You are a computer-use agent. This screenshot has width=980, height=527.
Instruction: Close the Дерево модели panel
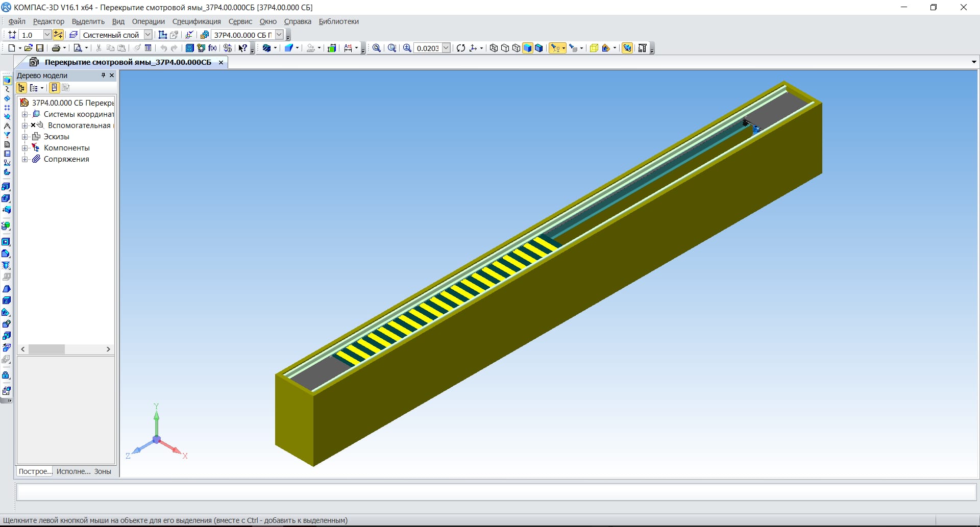(x=112, y=76)
